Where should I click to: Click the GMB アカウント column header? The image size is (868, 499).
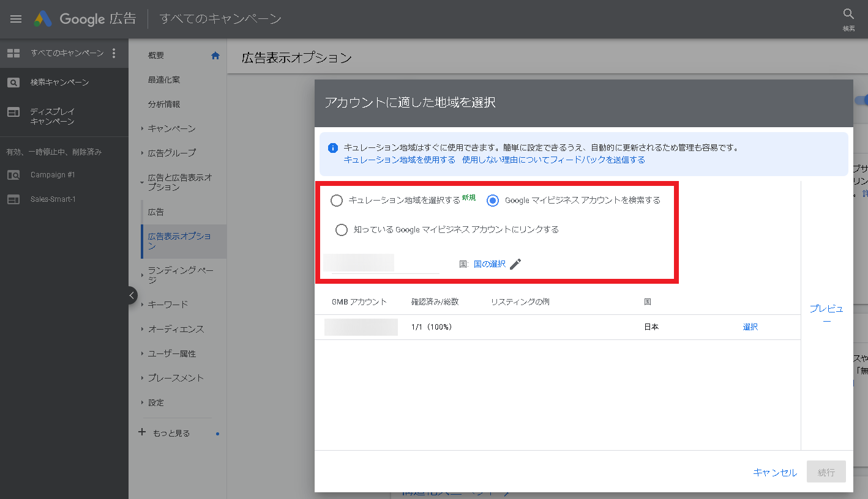click(359, 302)
